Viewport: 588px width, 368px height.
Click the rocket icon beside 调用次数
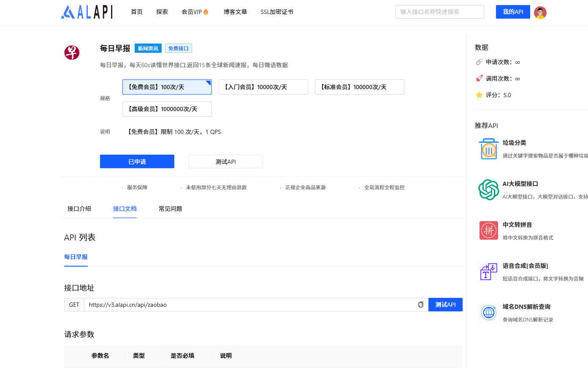pyautogui.click(x=480, y=78)
